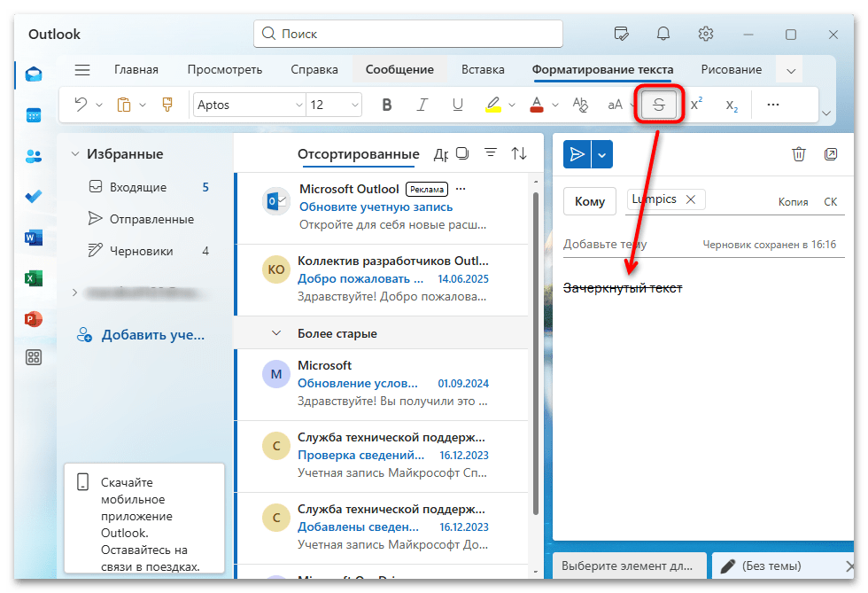This screenshot has height=593, width=868.
Task: Open the message list filter icon
Action: click(491, 152)
